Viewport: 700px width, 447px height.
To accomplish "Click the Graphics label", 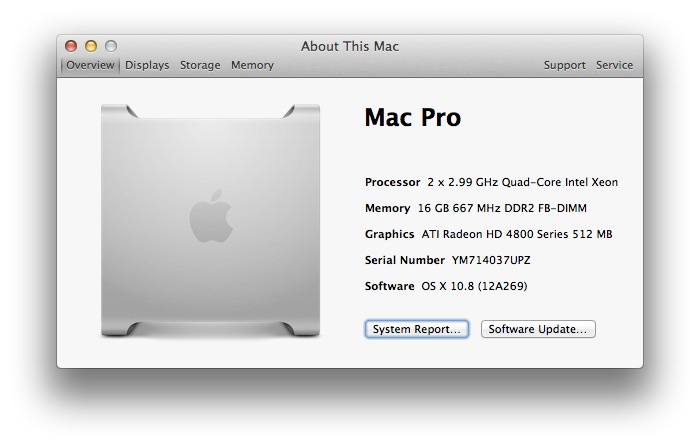I will (x=389, y=234).
